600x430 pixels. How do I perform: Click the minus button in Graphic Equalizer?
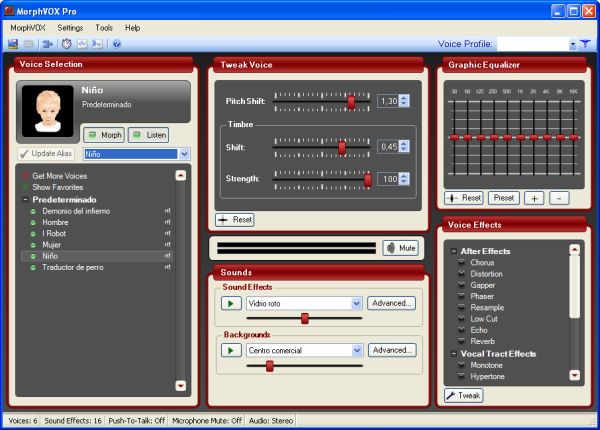click(559, 198)
